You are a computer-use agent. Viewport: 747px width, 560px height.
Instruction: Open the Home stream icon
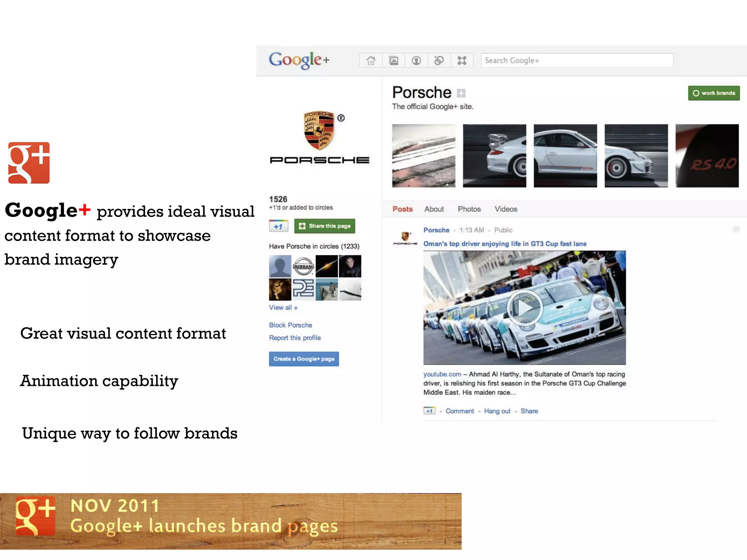coord(371,61)
